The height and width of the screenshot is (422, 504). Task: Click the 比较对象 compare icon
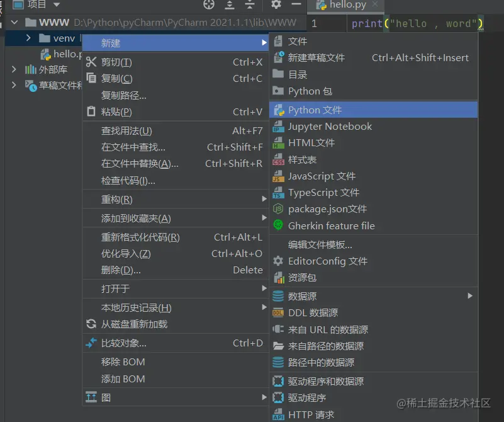point(91,343)
